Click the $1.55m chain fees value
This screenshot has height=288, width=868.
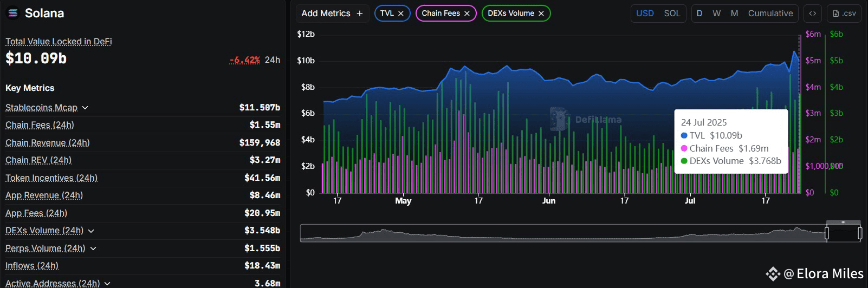[x=265, y=125]
